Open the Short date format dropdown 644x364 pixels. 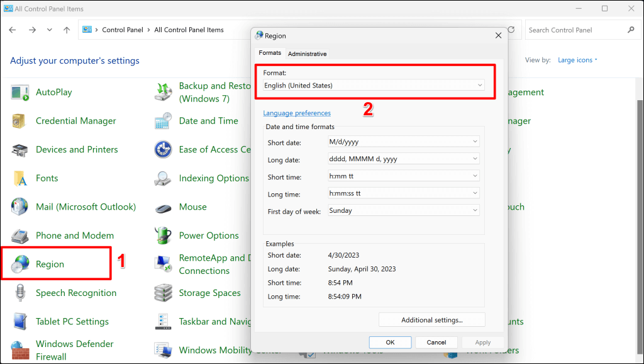point(404,142)
